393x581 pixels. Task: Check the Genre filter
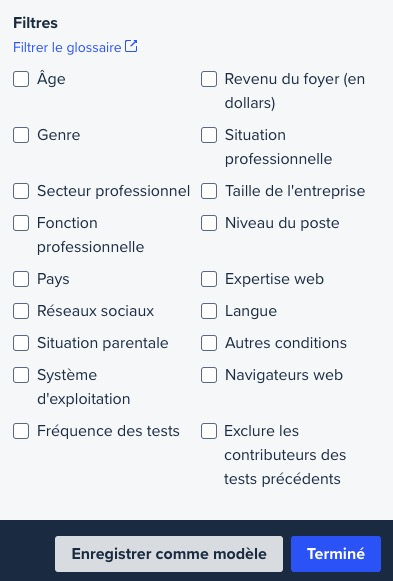(21, 135)
